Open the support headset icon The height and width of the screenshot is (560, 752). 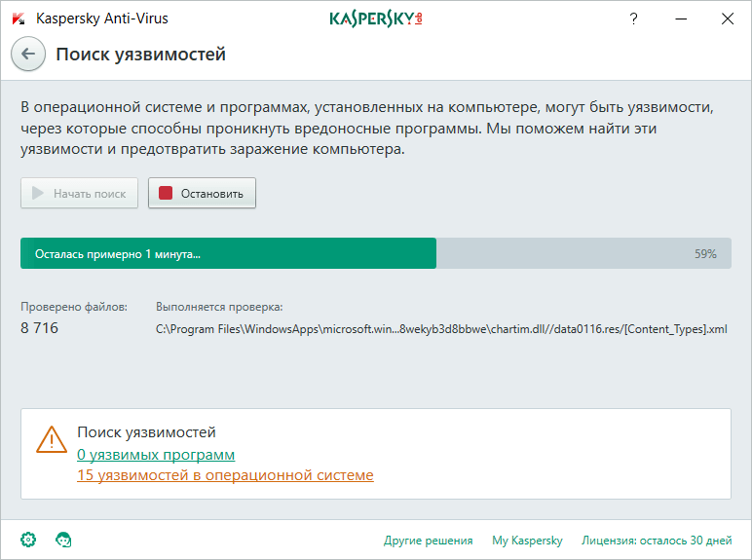click(63, 540)
